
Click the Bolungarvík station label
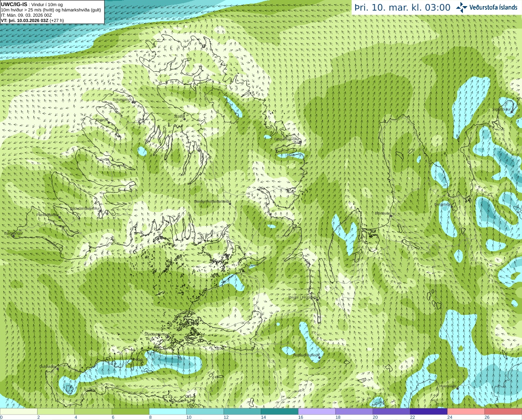tap(123, 99)
